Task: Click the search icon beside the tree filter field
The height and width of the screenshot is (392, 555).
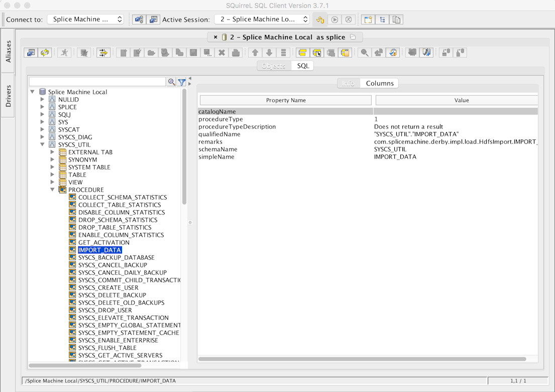Action: coord(172,82)
